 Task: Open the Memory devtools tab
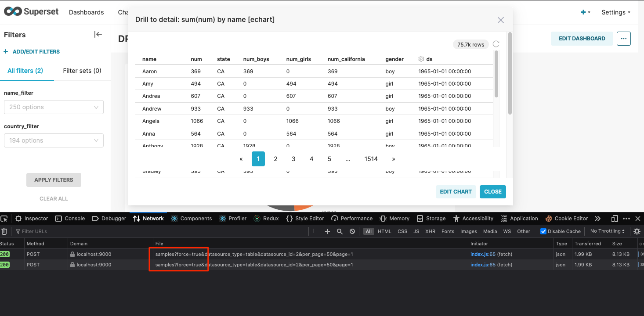pyautogui.click(x=394, y=219)
